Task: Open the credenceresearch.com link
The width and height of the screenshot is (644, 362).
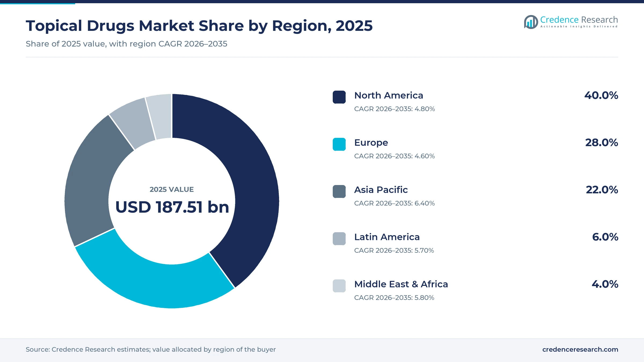Action: (x=580, y=349)
